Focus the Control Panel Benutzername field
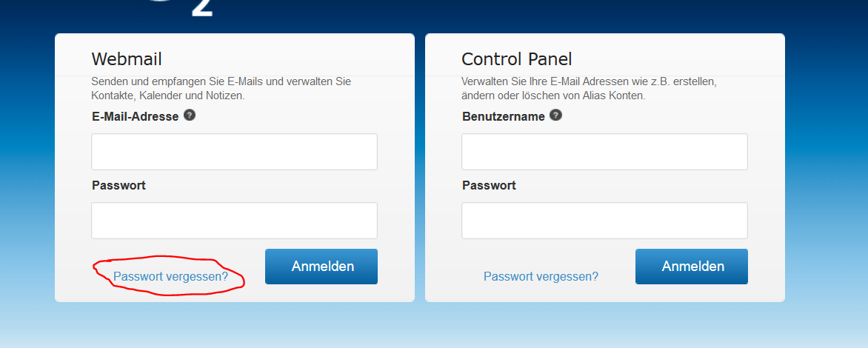Screen dimensions: 868x348 [604, 152]
